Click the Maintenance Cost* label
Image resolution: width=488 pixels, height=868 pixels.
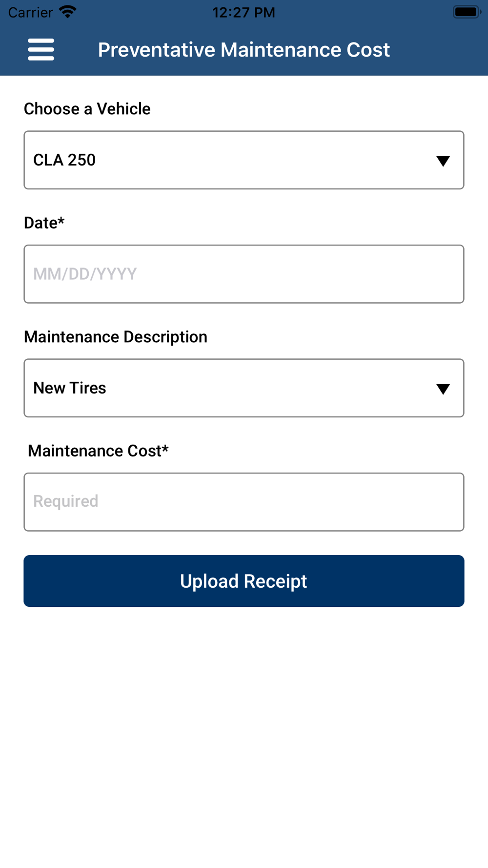click(x=98, y=451)
